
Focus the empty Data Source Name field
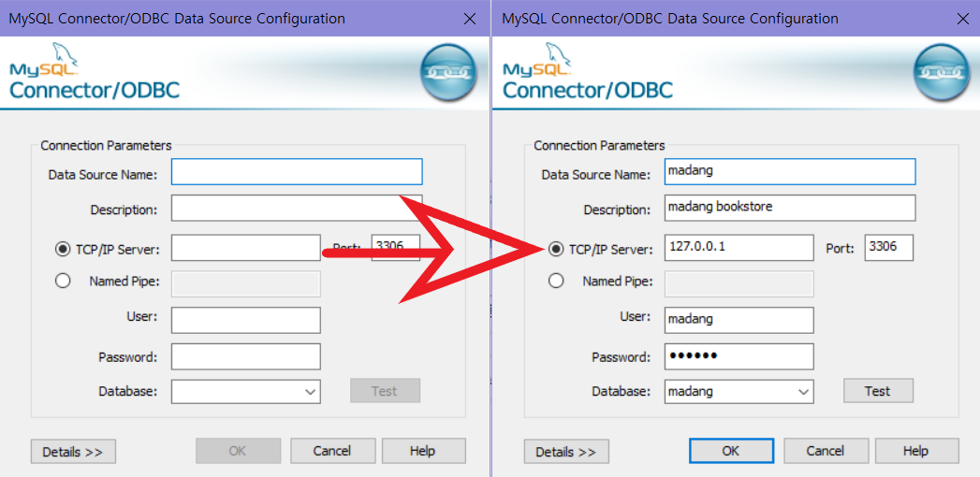297,172
